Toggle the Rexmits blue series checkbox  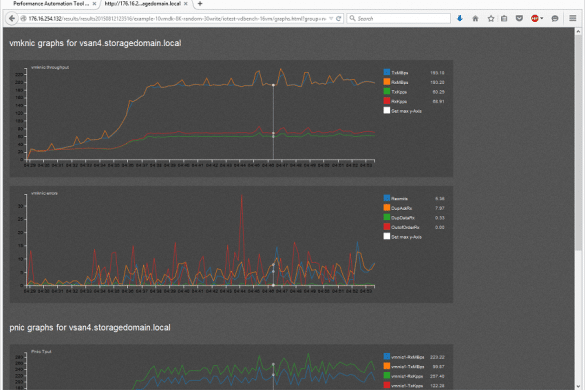click(x=387, y=198)
